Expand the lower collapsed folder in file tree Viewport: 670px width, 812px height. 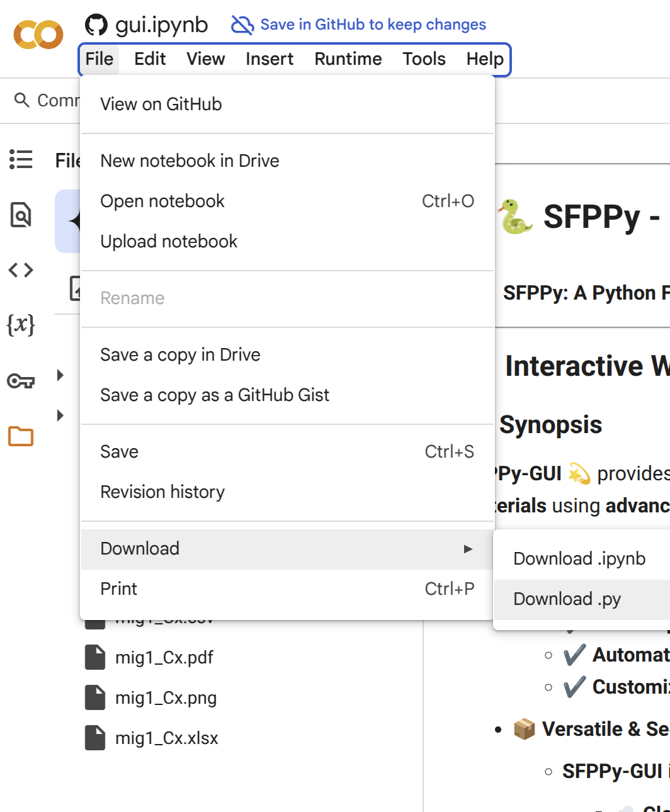point(60,415)
